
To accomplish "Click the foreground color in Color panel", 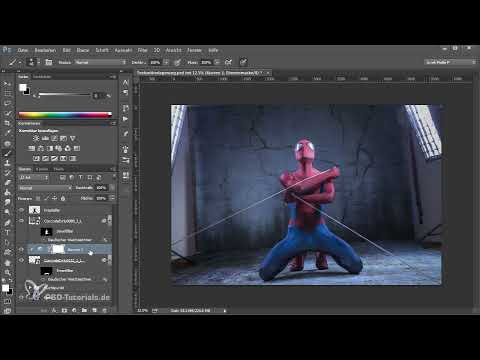I will [22, 87].
